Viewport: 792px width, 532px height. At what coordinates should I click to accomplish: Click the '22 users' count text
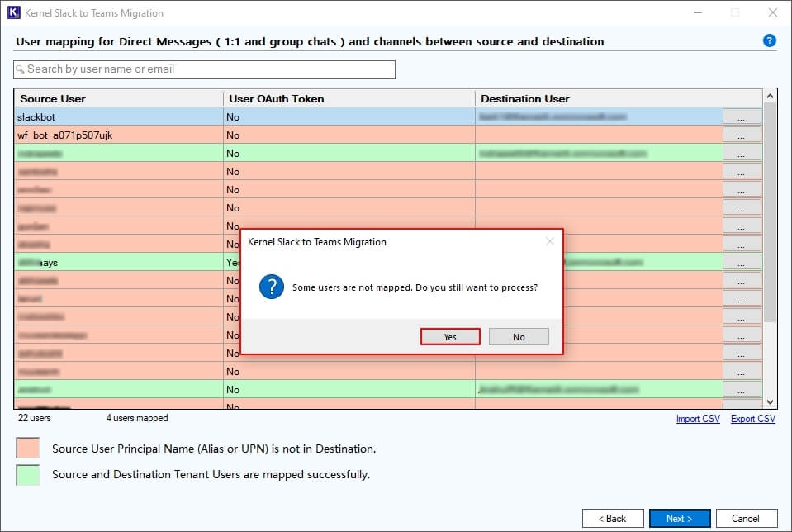[x=35, y=418]
